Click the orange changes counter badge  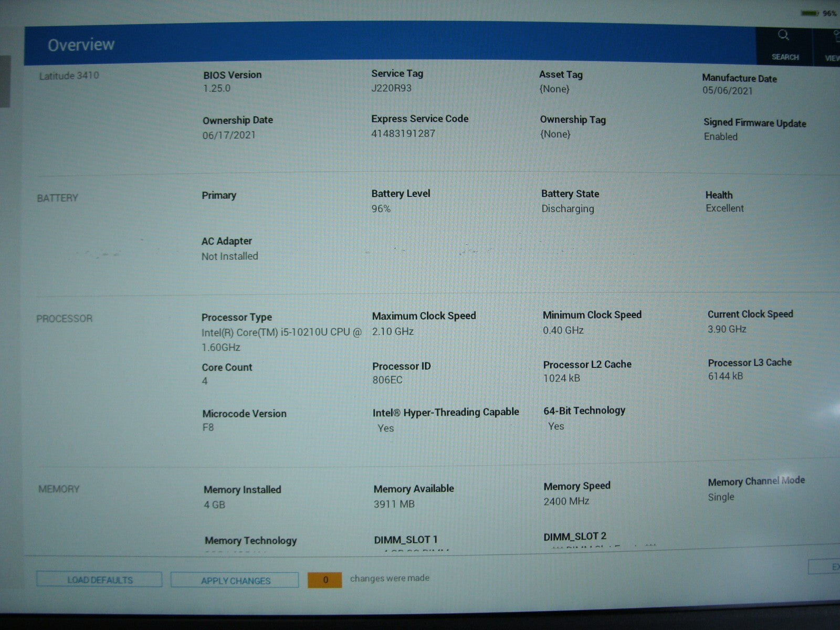325,580
